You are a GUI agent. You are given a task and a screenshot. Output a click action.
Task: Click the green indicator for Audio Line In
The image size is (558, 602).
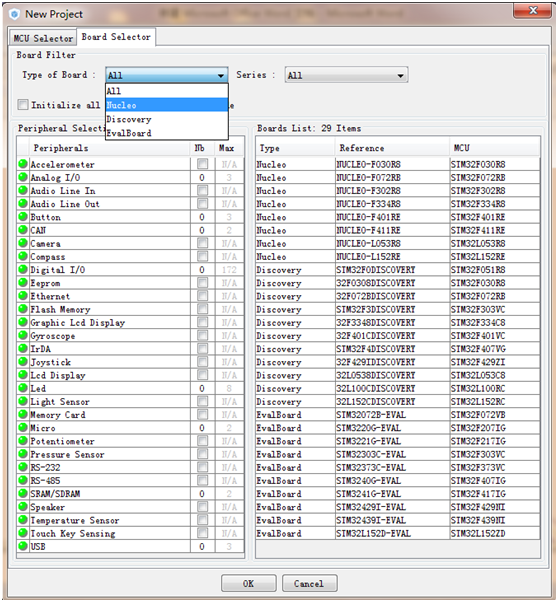pos(23,190)
